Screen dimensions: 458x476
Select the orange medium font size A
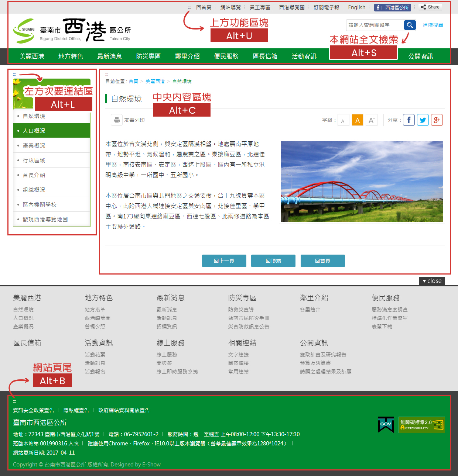(x=358, y=120)
